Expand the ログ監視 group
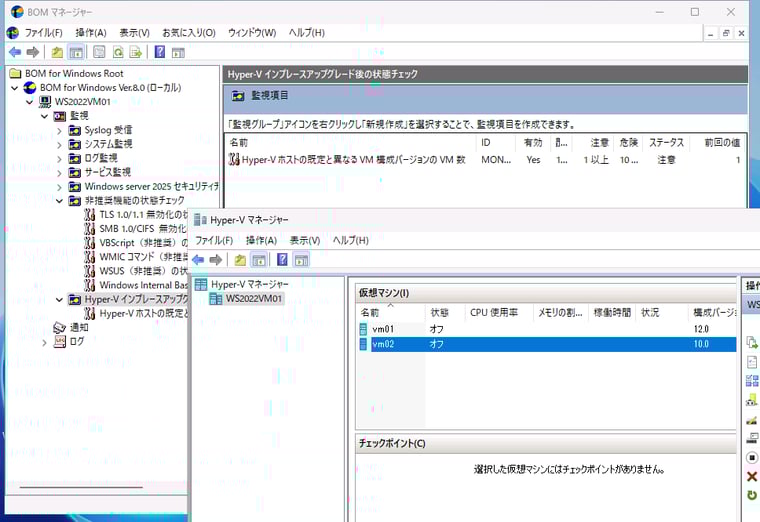The width and height of the screenshot is (760, 522). pyautogui.click(x=59, y=158)
